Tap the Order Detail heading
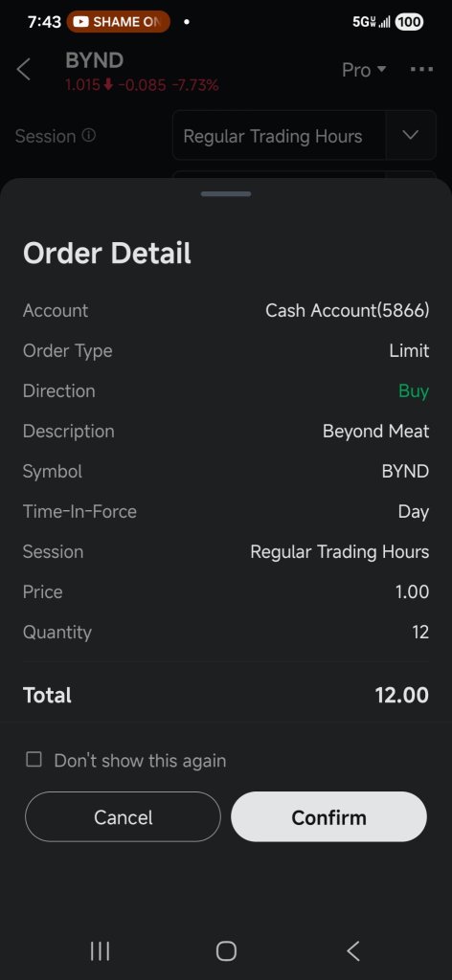Screen dimensions: 452x980 (107, 253)
